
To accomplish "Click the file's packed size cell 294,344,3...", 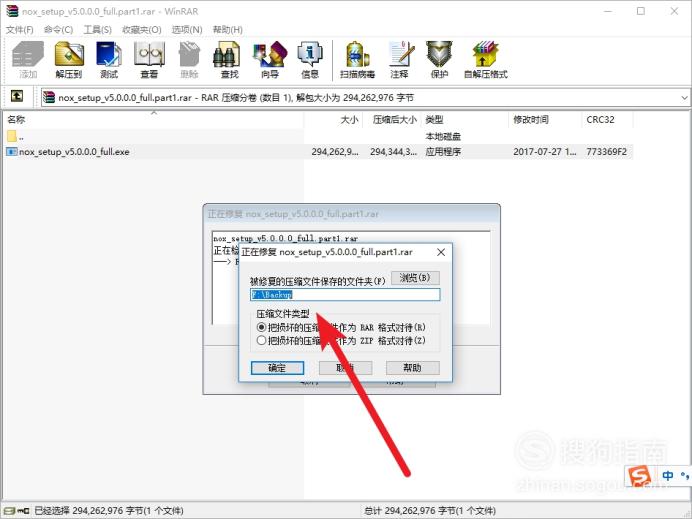I will [x=393, y=152].
